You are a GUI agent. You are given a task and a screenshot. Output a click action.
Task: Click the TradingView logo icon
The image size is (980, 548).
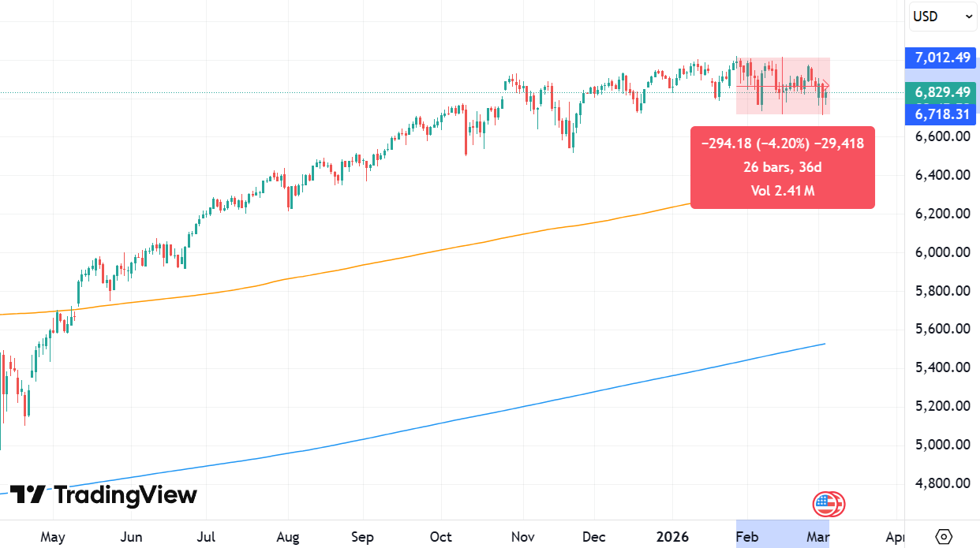28,495
